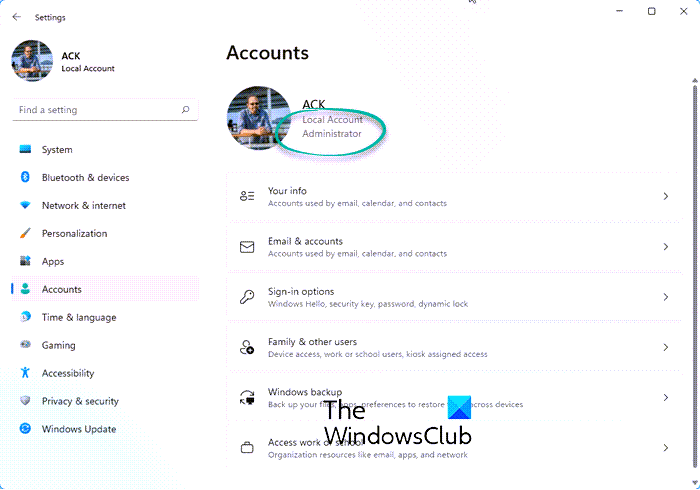This screenshot has width=700, height=490.
Task: Click the Privacy & security shield icon
Action: (25, 400)
